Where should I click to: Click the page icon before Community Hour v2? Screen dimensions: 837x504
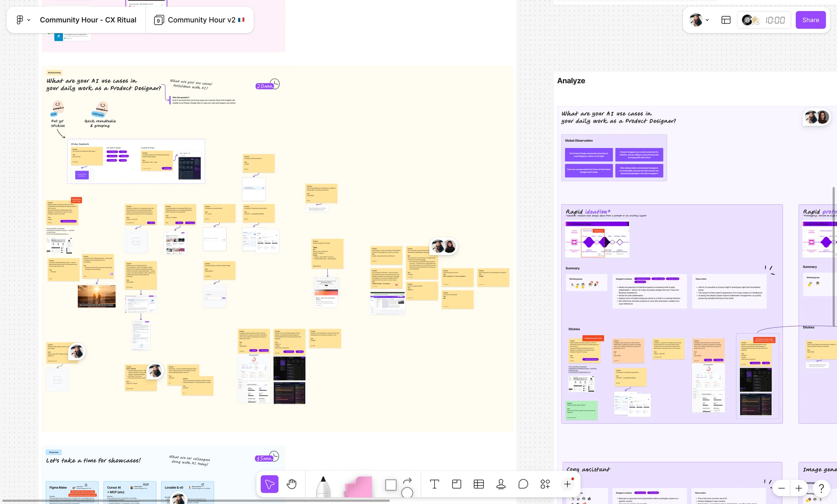click(x=159, y=20)
